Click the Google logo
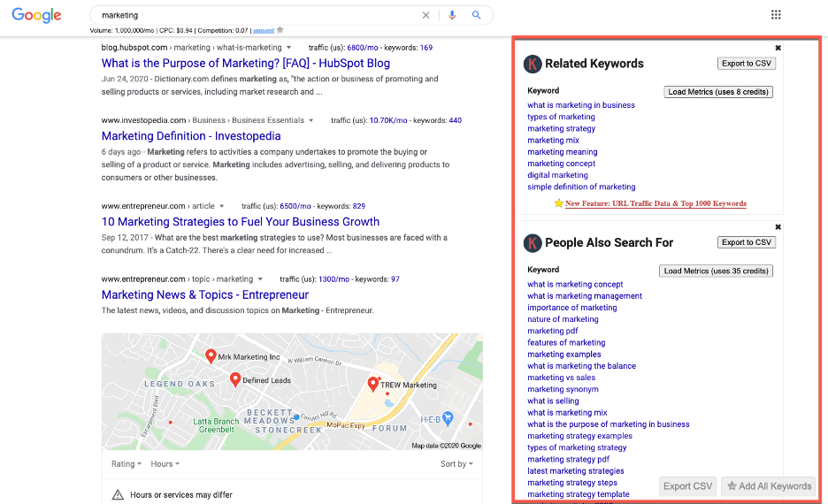The height and width of the screenshot is (504, 828). tap(36, 15)
